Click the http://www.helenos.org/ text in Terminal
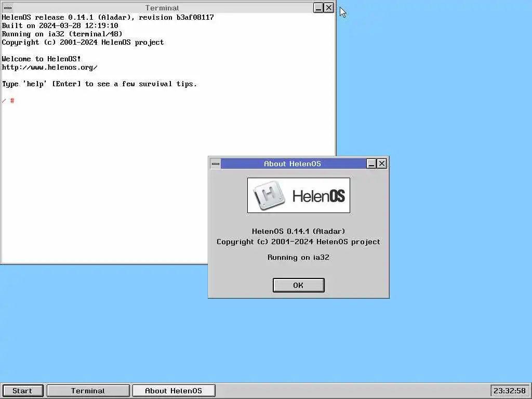This screenshot has width=532, height=399. pyautogui.click(x=49, y=67)
